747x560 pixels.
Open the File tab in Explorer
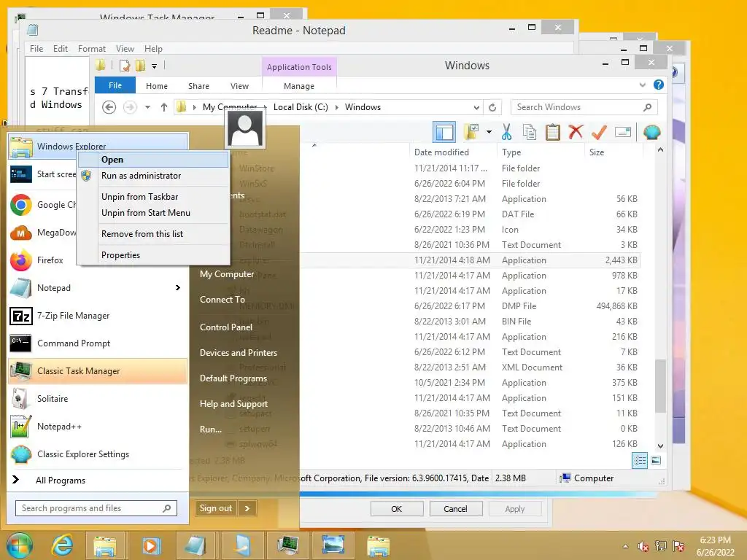click(x=115, y=85)
